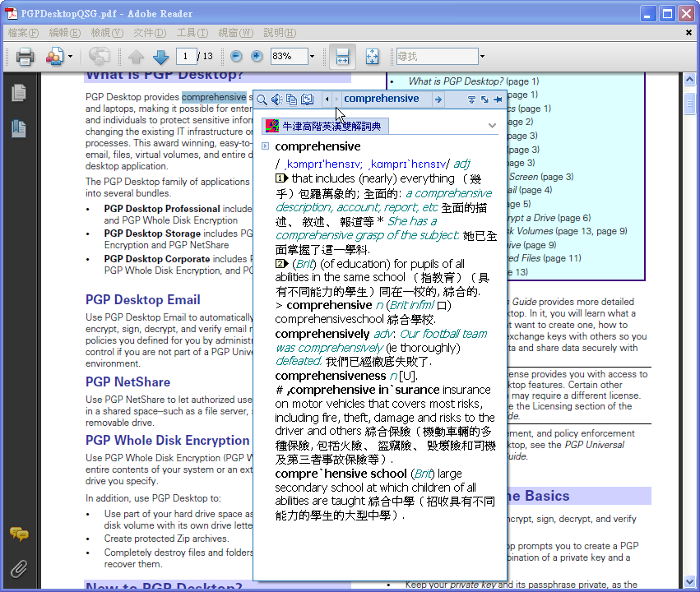Click 'Create protected Zip archives.' bullet
This screenshot has width=700, height=592.
(x=166, y=539)
